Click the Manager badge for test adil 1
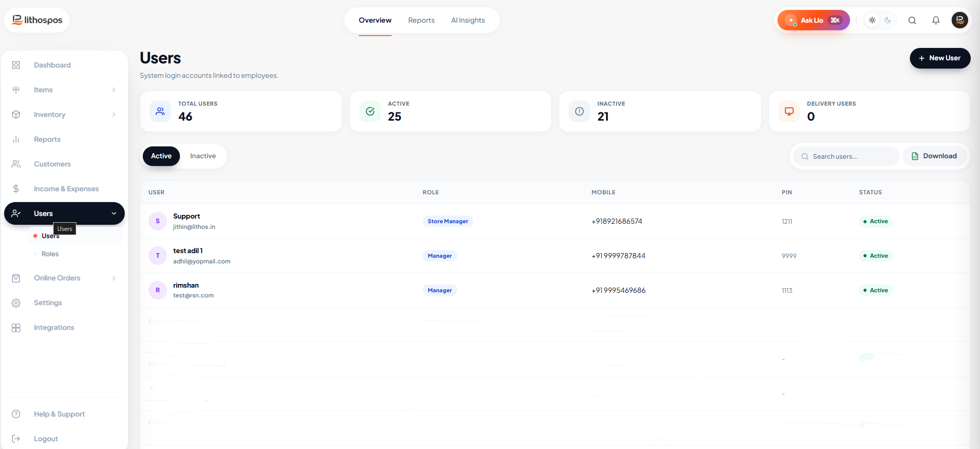Screen dimensions: 980x449 [440, 256]
